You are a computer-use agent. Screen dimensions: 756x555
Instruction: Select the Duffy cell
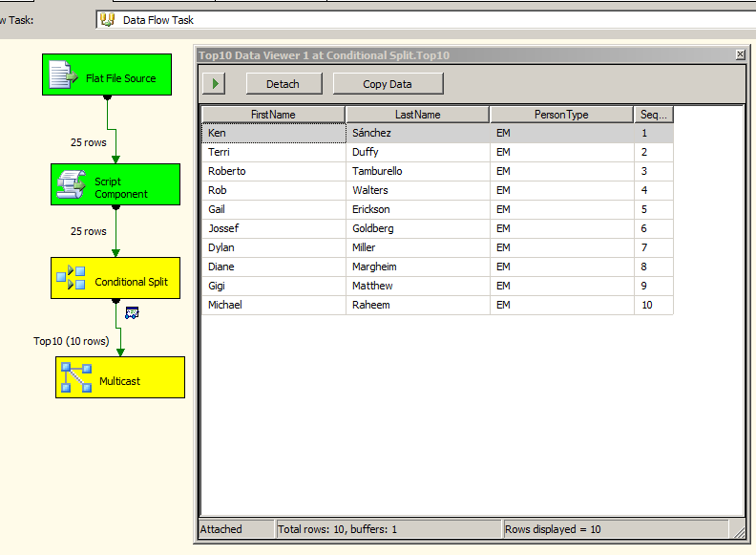point(417,152)
